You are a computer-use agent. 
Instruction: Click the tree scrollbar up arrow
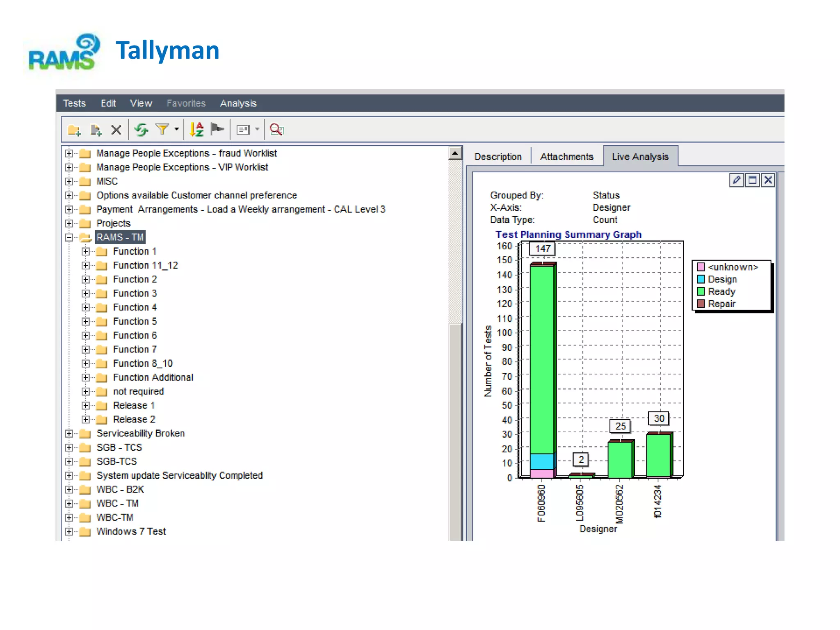(455, 153)
